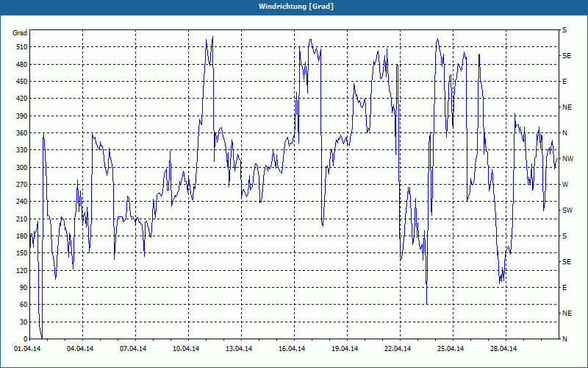This screenshot has width=588, height=368.
Task: Click the 30 y-axis value
Action: [24, 322]
